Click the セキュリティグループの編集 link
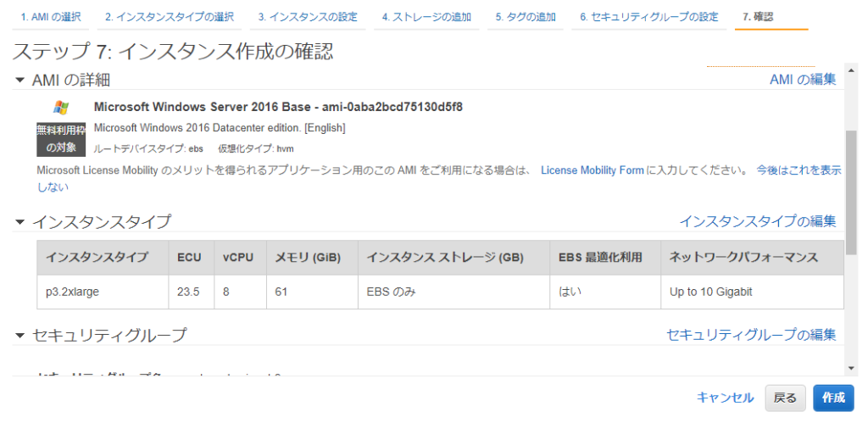Screen dimensions: 868x423 pyautogui.click(x=751, y=334)
